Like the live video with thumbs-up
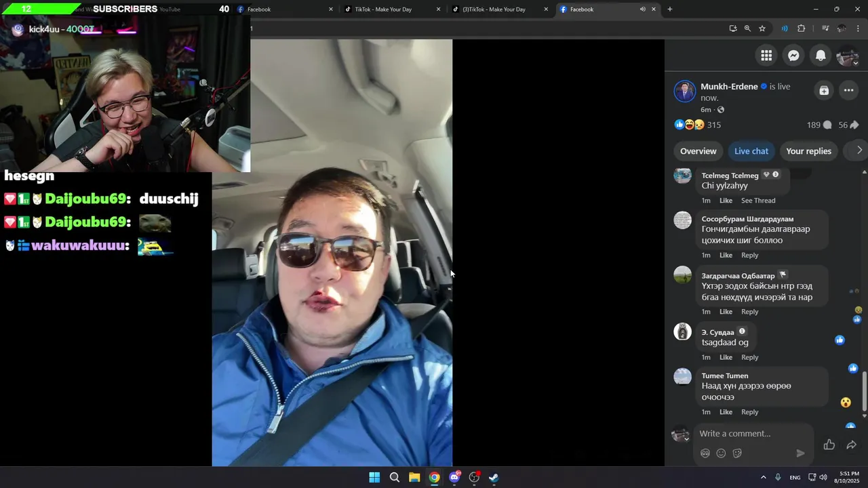868x488 pixels. point(829,445)
